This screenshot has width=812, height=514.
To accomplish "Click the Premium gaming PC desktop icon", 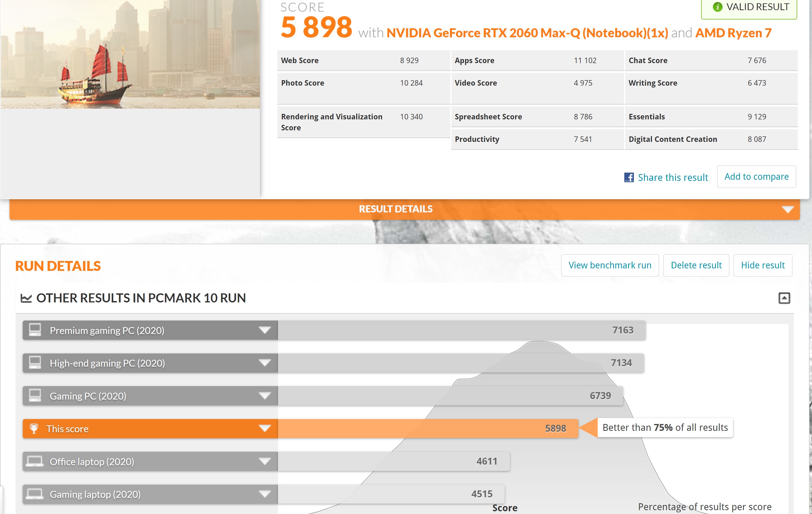I will [x=35, y=330].
